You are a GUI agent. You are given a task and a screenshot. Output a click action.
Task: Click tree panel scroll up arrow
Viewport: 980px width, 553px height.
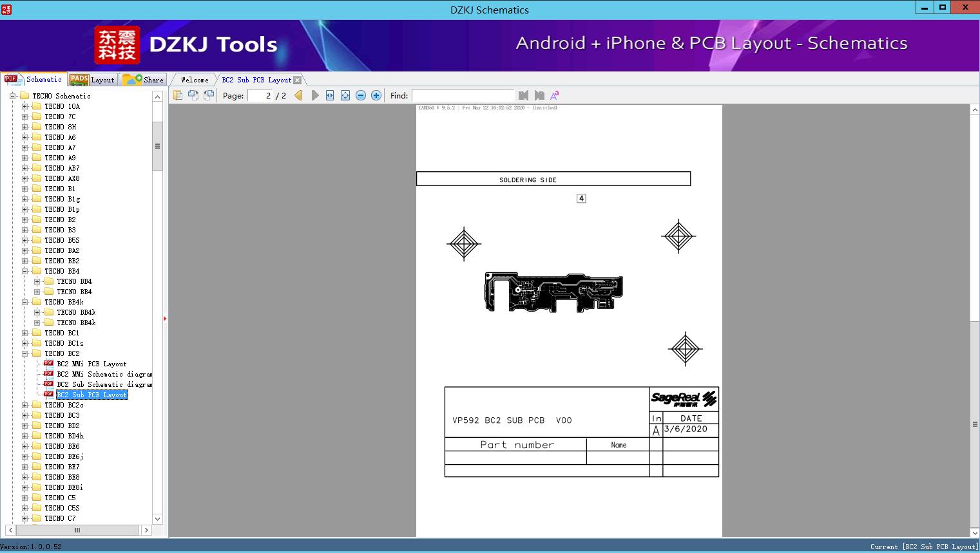point(157,97)
